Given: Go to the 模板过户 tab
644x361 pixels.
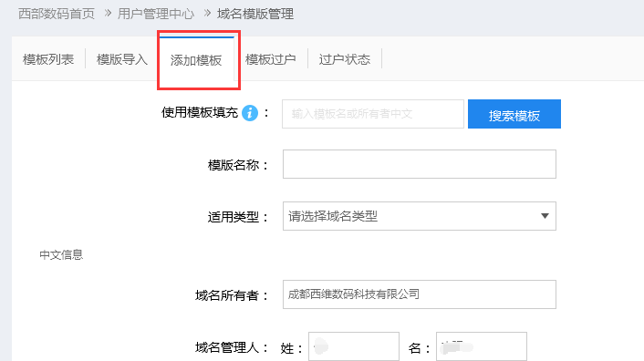Looking at the screenshot, I should tap(271, 59).
